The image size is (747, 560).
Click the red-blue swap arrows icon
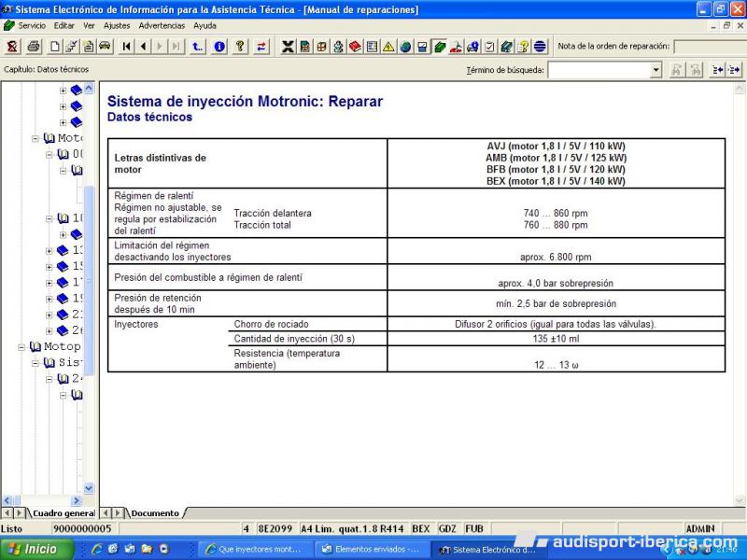click(261, 47)
